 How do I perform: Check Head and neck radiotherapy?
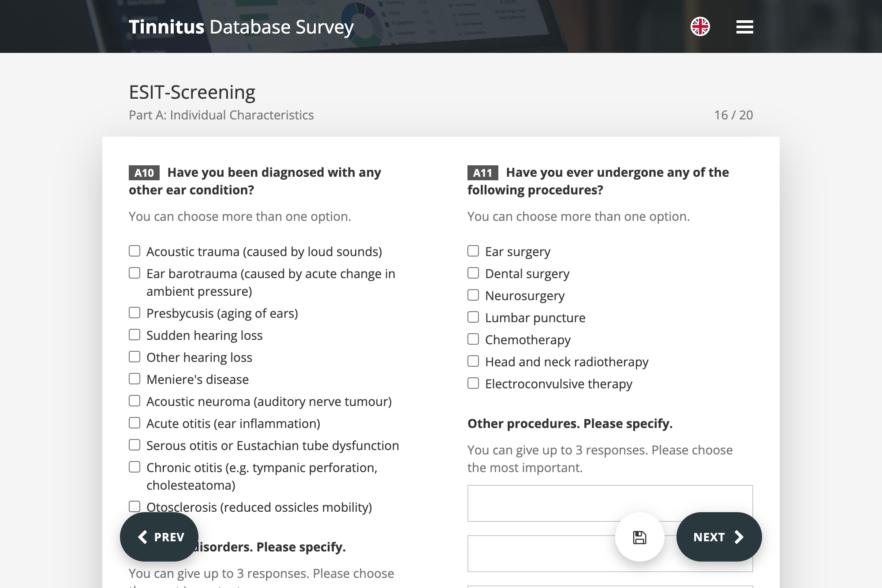tap(473, 361)
